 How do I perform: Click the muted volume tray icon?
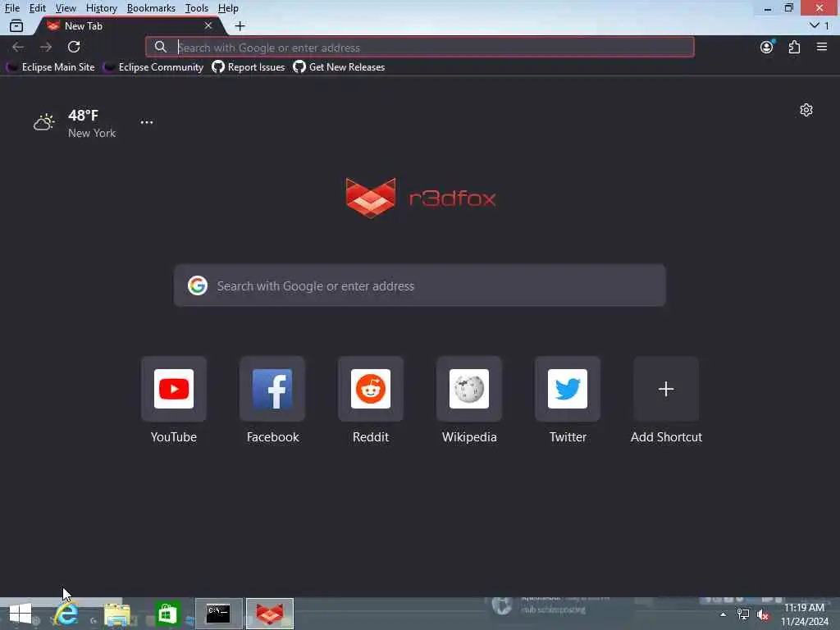[x=763, y=614]
